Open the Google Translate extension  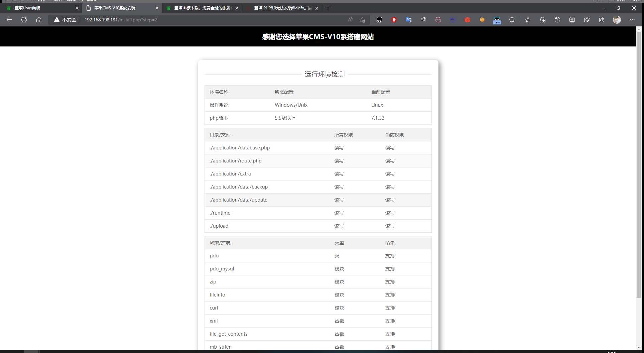(409, 20)
